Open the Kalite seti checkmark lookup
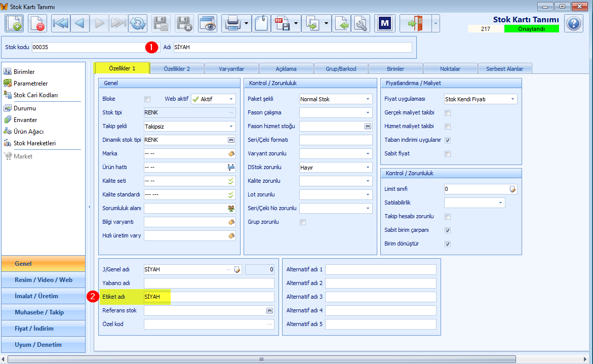 click(x=231, y=181)
